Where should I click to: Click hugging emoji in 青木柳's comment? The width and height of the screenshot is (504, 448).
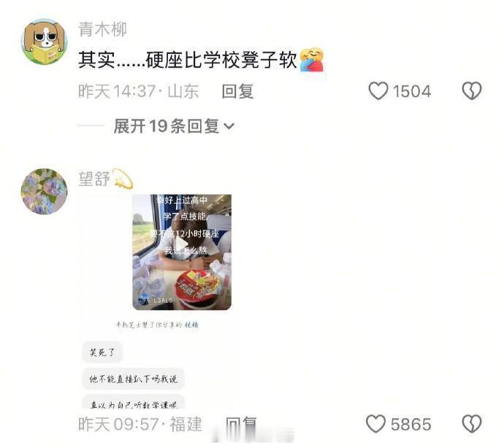(311, 59)
